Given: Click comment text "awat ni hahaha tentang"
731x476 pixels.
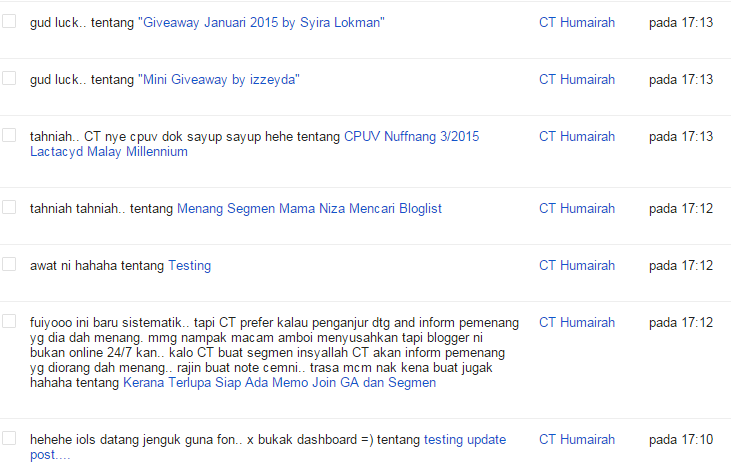Looking at the screenshot, I should coord(97,265).
